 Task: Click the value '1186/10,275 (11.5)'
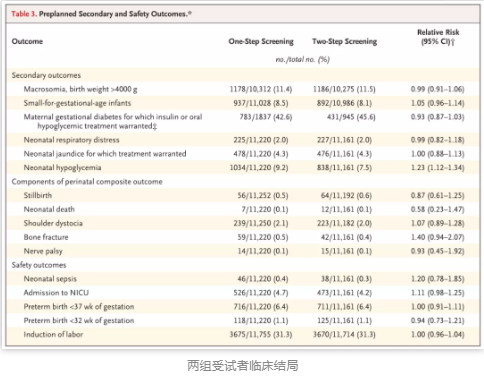point(344,89)
